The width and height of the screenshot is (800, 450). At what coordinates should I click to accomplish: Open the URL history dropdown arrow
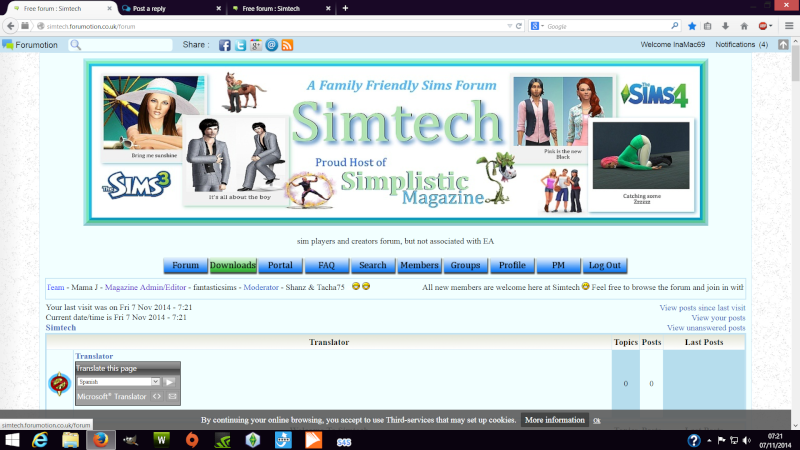click(509, 26)
